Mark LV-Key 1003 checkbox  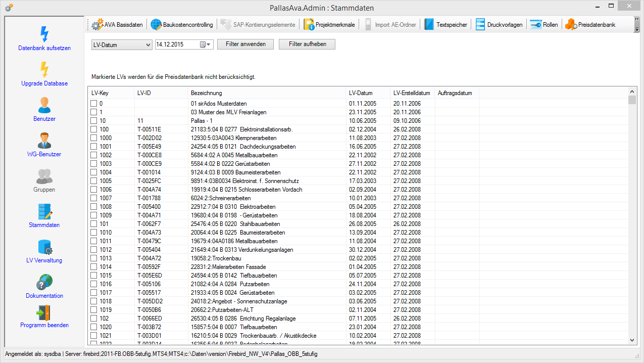coord(94,164)
